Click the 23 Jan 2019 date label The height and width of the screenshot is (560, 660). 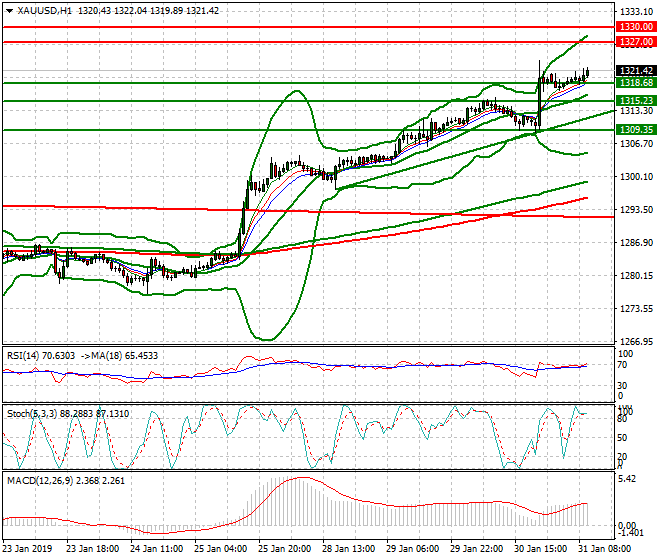(x=27, y=549)
